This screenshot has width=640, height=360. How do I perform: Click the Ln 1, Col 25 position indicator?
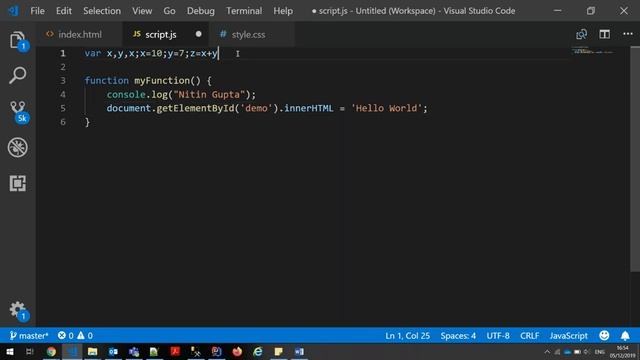[x=407, y=336]
